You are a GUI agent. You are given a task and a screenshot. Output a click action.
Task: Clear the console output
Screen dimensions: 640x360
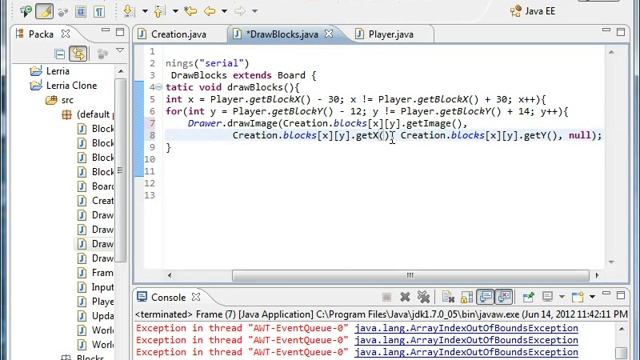(x=448, y=297)
